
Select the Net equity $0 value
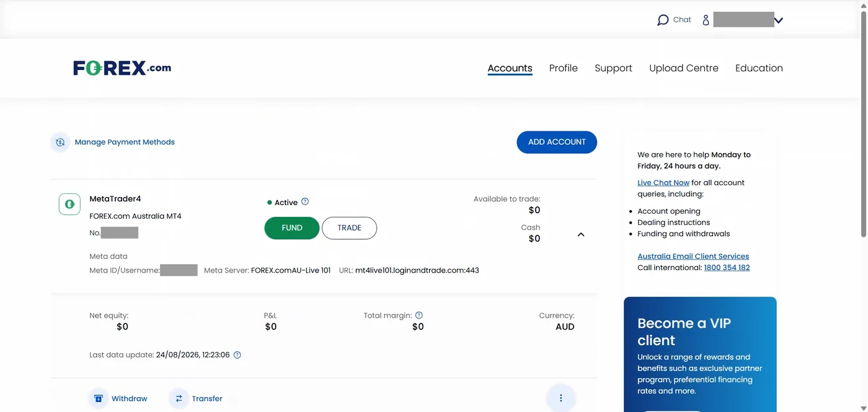(122, 327)
